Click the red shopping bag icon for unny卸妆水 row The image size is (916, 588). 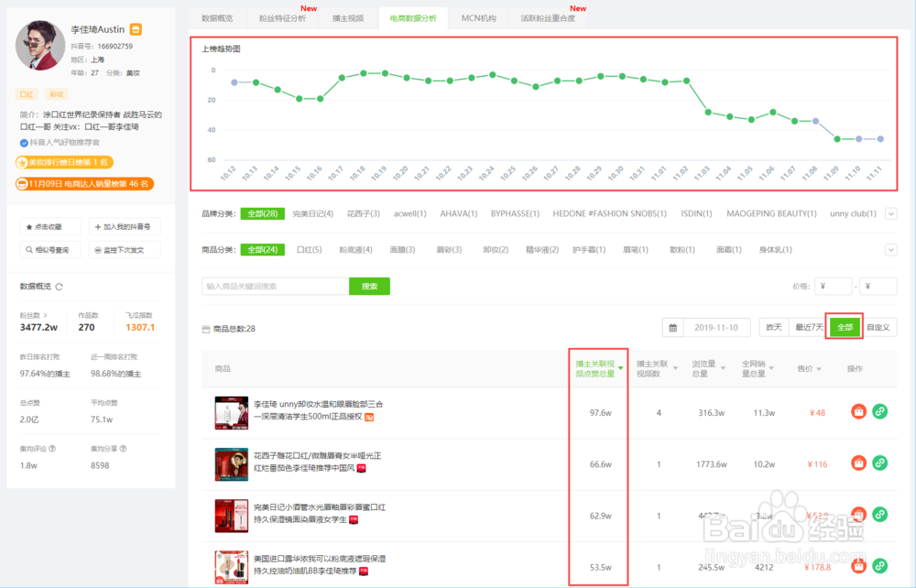click(x=858, y=411)
